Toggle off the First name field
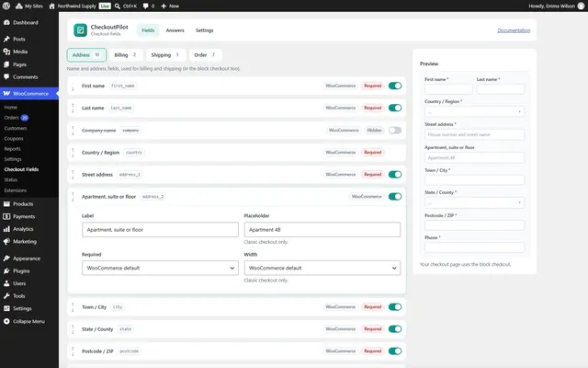The image size is (588, 368). click(x=395, y=86)
